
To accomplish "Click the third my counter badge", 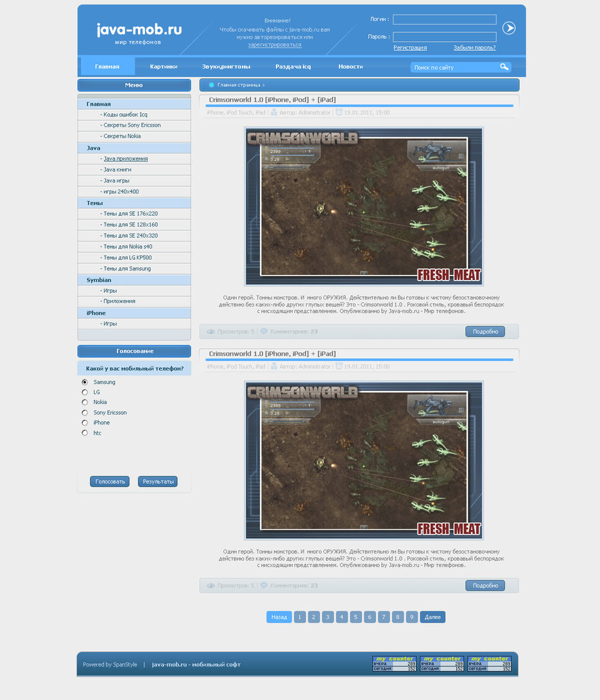I will (490, 663).
